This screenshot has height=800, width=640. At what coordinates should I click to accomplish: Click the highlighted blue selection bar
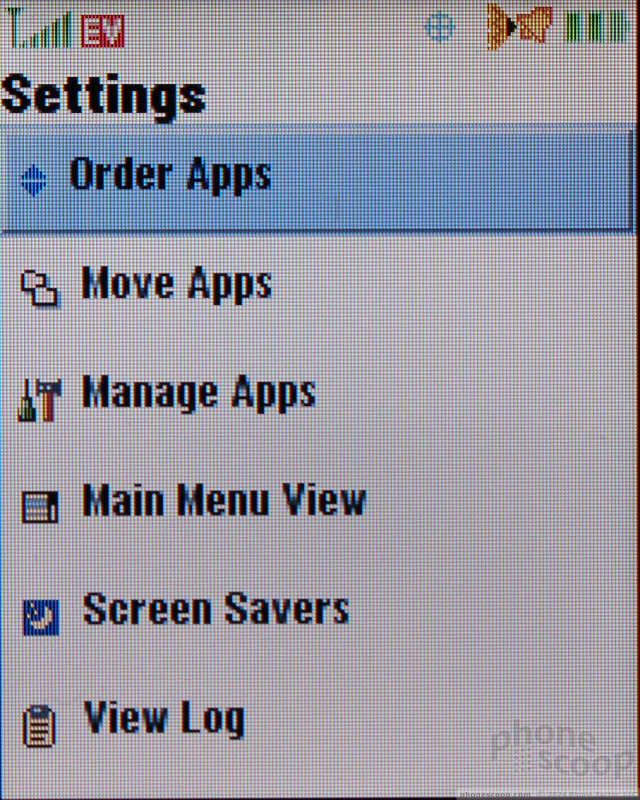click(x=316, y=179)
